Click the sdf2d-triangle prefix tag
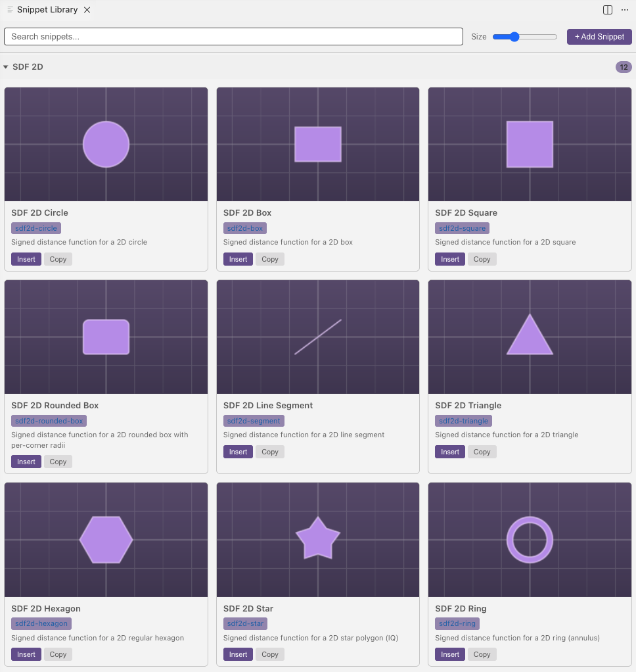The width and height of the screenshot is (636, 672). point(463,421)
